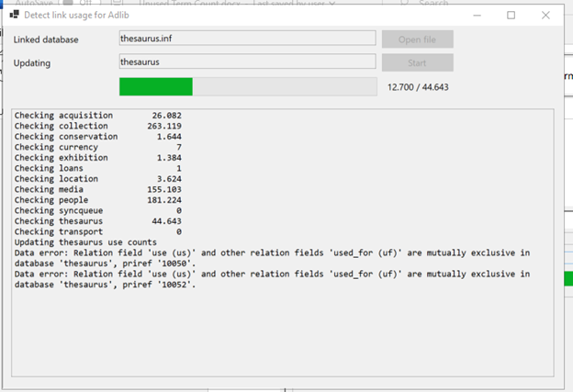Click the green progress bar
Screen dimensions: 573x392
248,87
